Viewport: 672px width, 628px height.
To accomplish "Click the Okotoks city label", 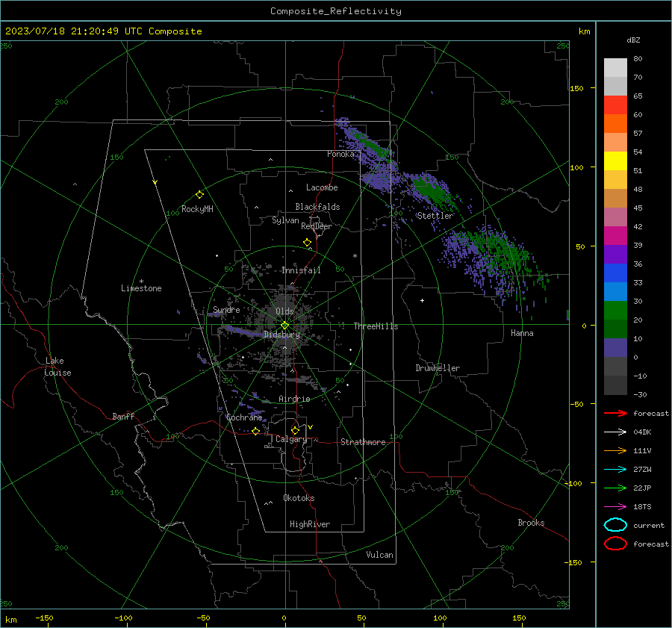I will pos(299,498).
